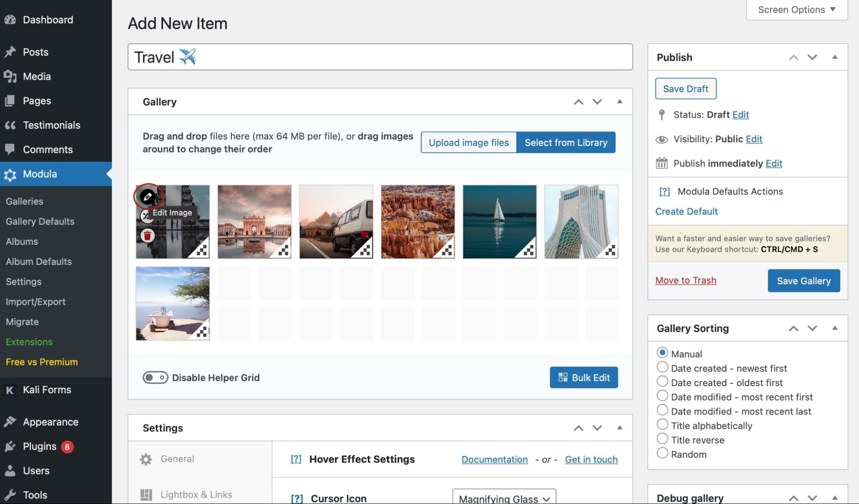Open the Plugins menu item
Screen dimensions: 859x504
[x=39, y=446]
